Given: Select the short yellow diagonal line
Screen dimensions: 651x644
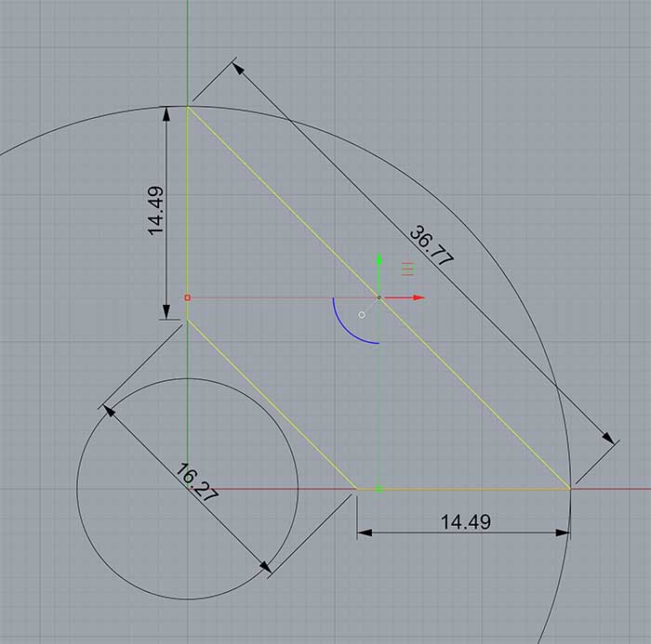Looking at the screenshot, I should [272, 404].
